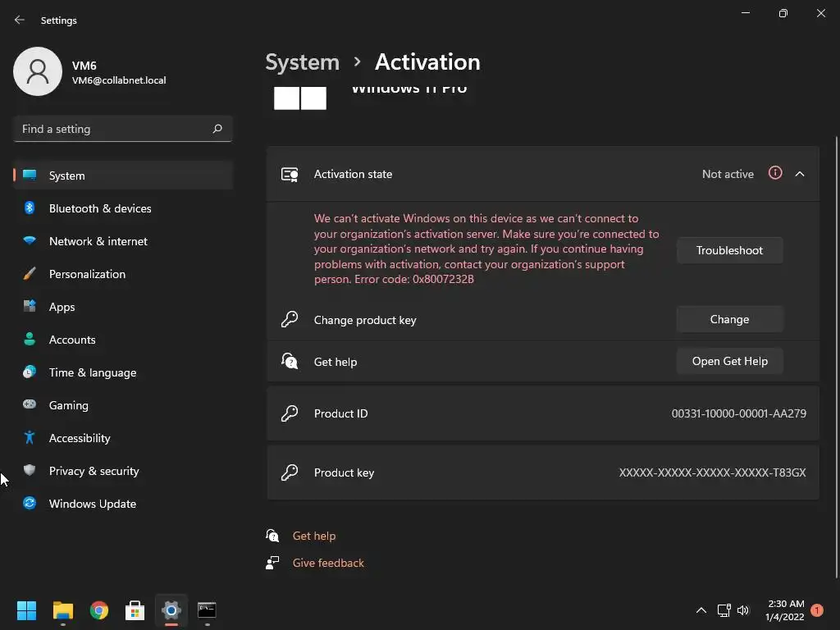
Task: Click the network icon in the system tray
Action: click(724, 610)
